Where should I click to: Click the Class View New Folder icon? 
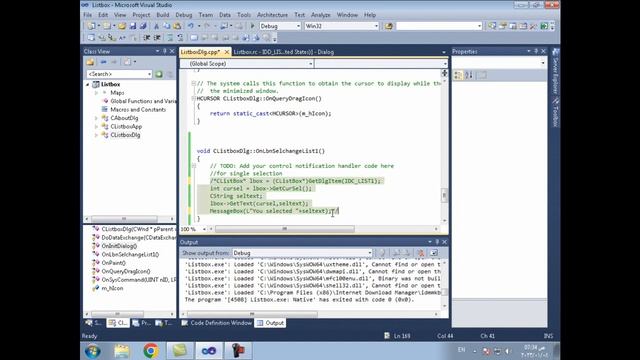click(x=90, y=62)
